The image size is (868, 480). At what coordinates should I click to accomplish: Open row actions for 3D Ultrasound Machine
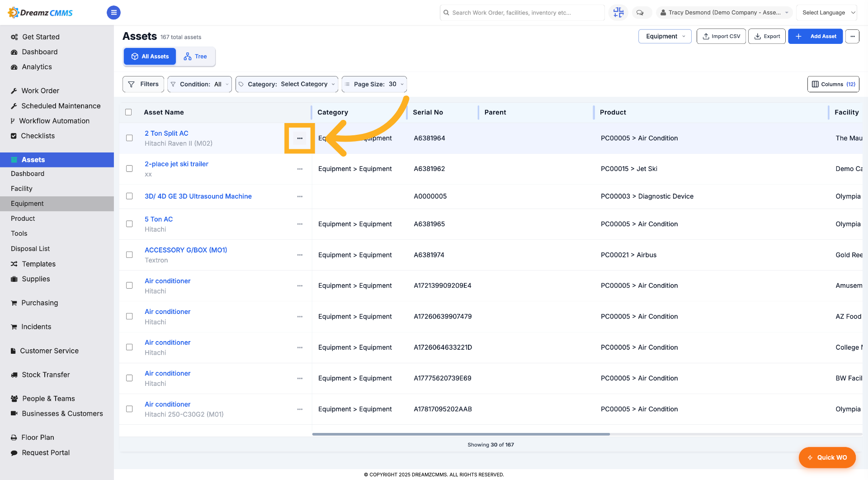tap(300, 196)
